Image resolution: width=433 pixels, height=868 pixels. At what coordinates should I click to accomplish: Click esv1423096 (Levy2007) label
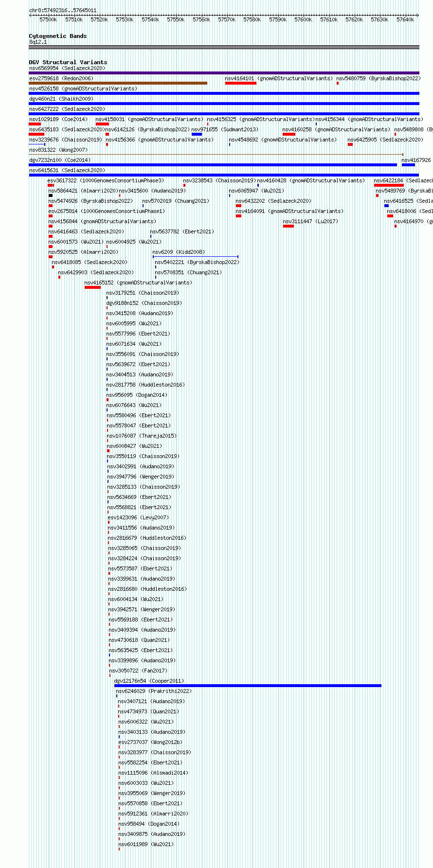(x=138, y=517)
